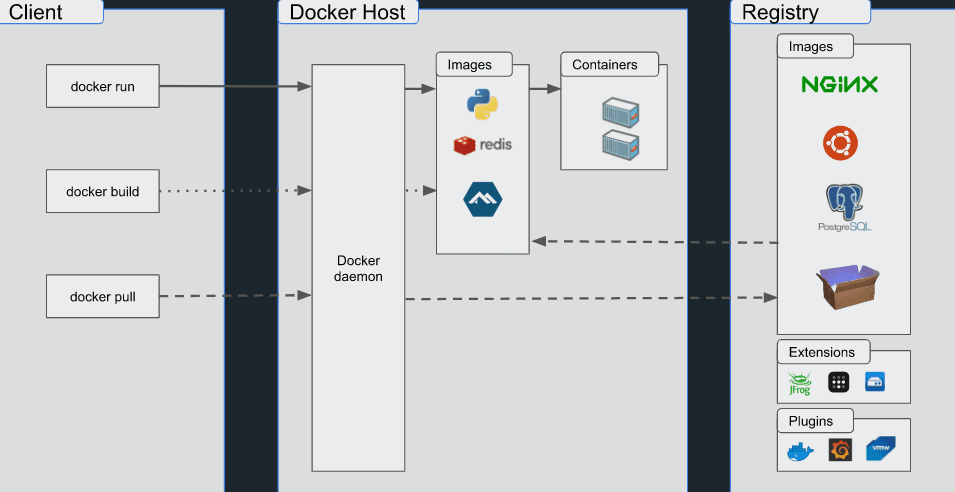Click the Docker daemon block
This screenshot has width=955, height=492.
point(358,268)
